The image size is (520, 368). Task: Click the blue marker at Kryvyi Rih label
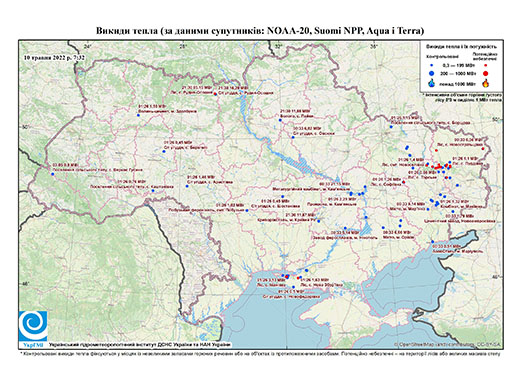319,221
